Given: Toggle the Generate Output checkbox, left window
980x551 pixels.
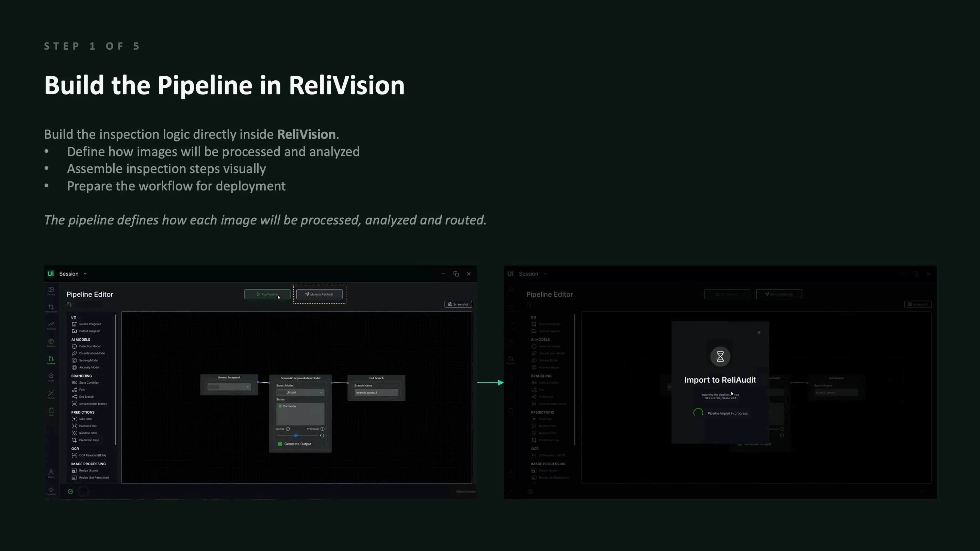Looking at the screenshot, I should 280,444.
